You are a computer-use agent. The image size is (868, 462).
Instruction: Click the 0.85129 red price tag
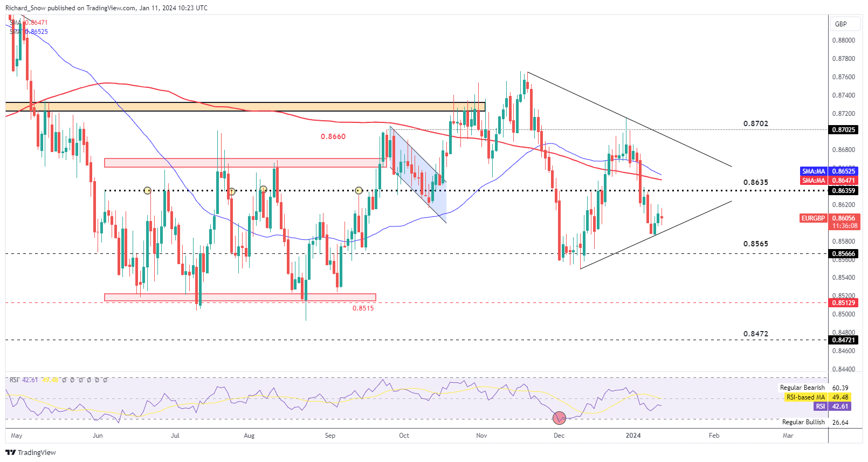tap(844, 303)
